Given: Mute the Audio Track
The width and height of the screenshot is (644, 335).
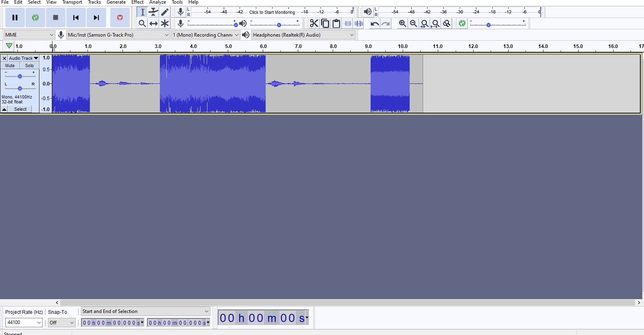Looking at the screenshot, I should (10, 66).
